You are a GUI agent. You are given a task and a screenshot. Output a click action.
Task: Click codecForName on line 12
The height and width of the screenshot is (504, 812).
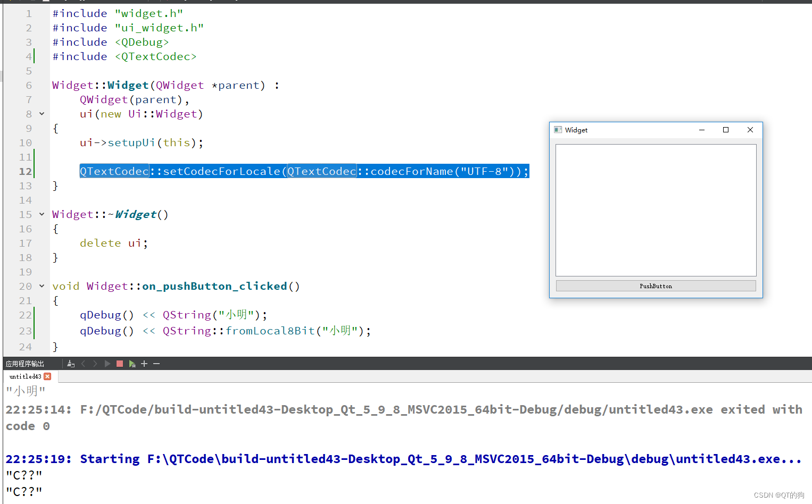pos(412,171)
